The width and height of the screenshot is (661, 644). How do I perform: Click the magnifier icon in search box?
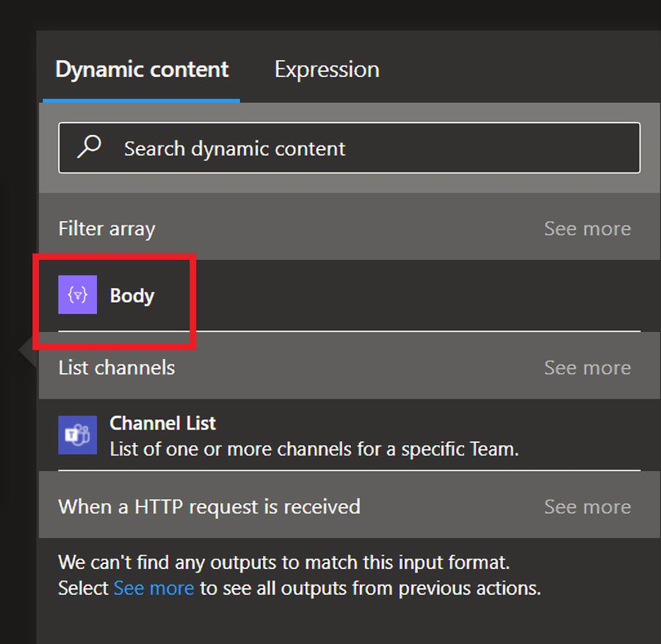click(x=90, y=148)
